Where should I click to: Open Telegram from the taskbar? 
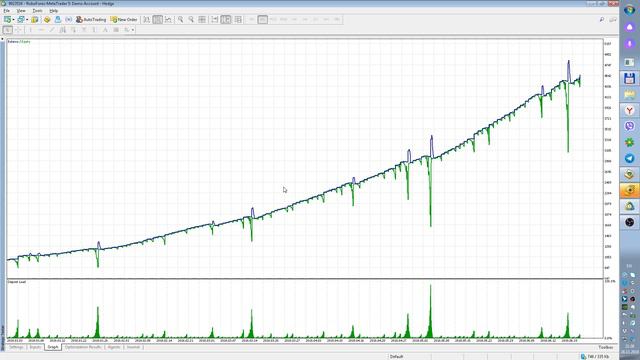click(x=629, y=158)
